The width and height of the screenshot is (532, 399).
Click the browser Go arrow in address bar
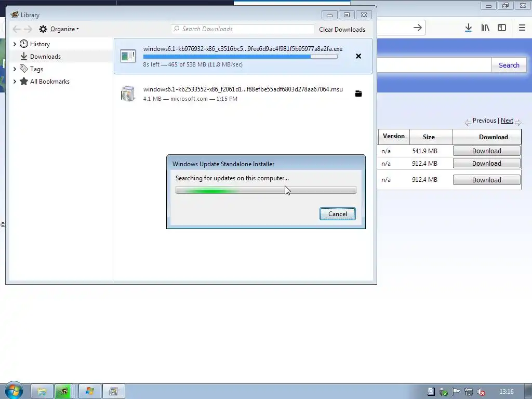pyautogui.click(x=418, y=28)
